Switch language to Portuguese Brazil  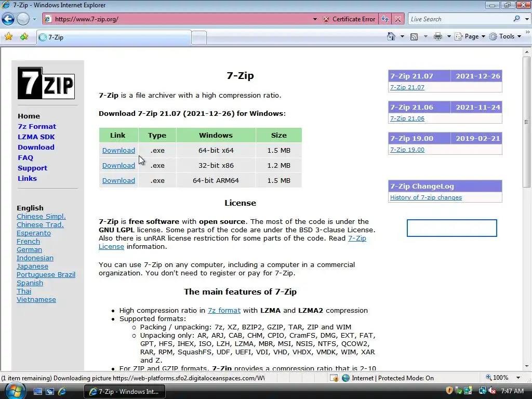(46, 274)
